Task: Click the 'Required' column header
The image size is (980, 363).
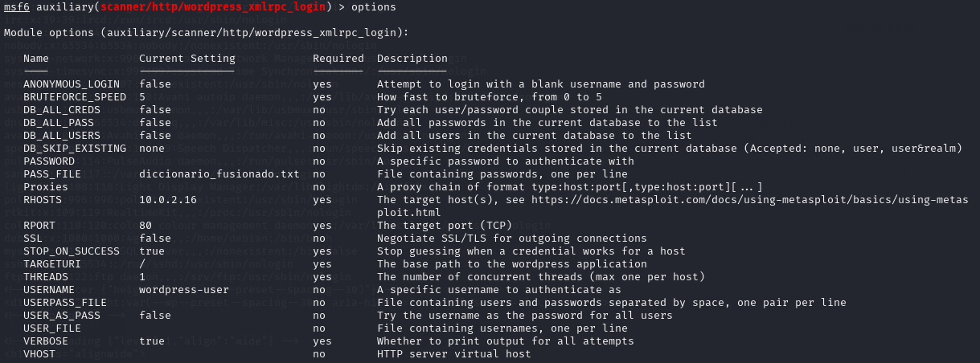Action: click(338, 59)
